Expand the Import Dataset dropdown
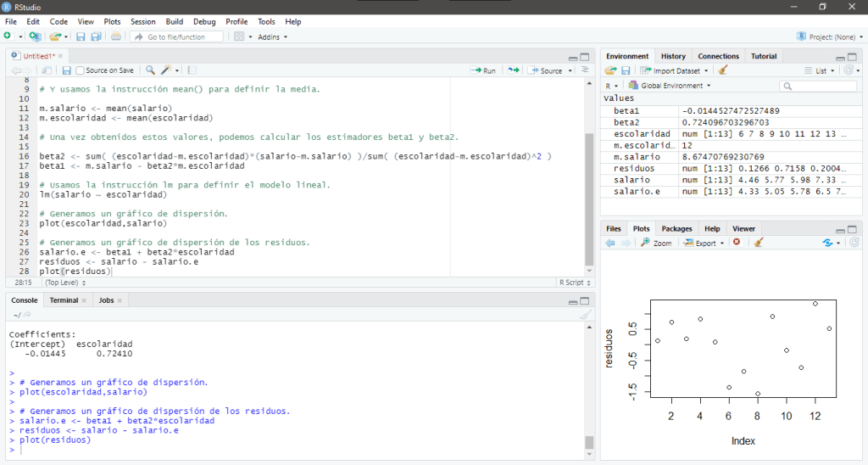This screenshot has height=465, width=868. coord(676,70)
